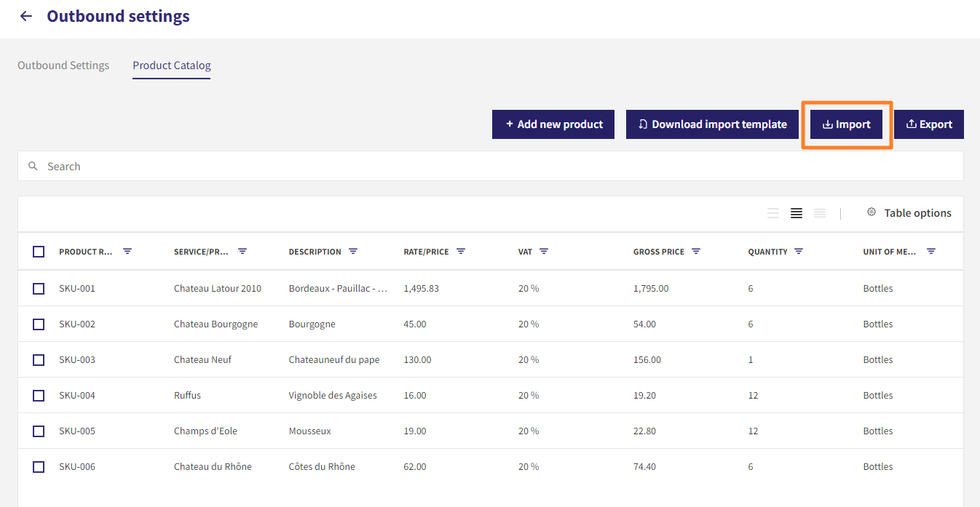Image resolution: width=980 pixels, height=507 pixels.
Task: Open Quantity column filter dropdown
Action: 799,252
